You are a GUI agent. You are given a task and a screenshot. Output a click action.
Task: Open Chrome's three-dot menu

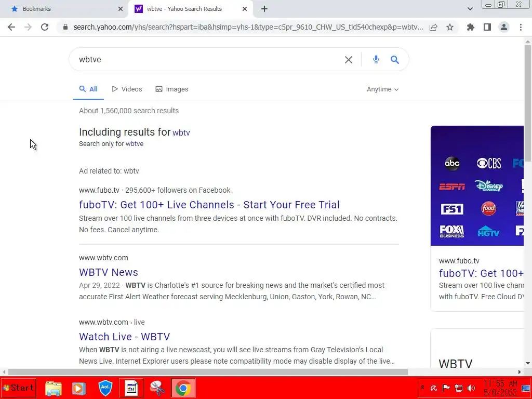pyautogui.click(x=521, y=27)
